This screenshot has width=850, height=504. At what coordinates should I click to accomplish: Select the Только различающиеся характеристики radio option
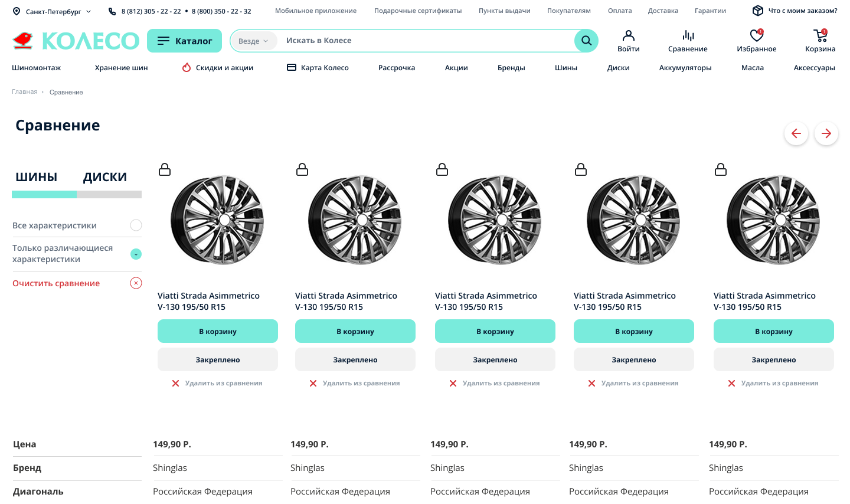click(136, 254)
